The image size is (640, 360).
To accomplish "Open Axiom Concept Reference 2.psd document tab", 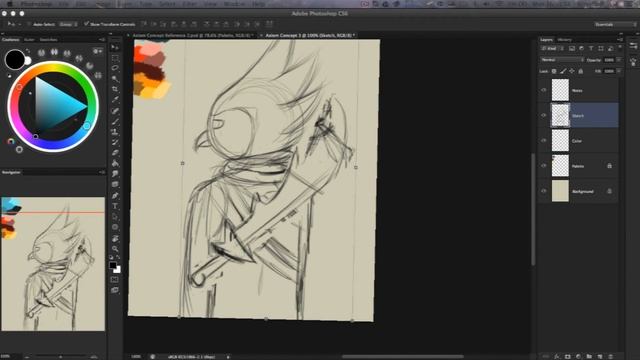I will pyautogui.click(x=193, y=36).
